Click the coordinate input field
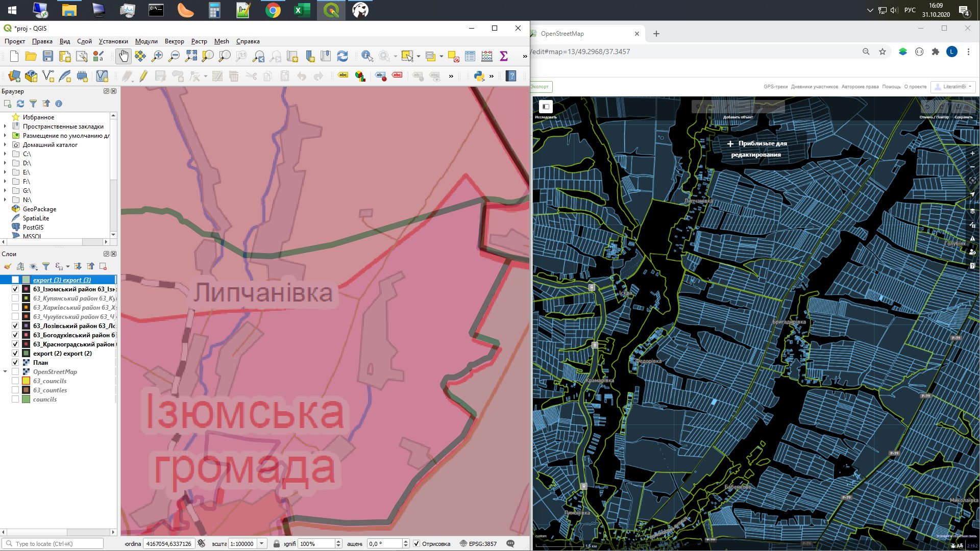980x551 pixels. click(169, 543)
